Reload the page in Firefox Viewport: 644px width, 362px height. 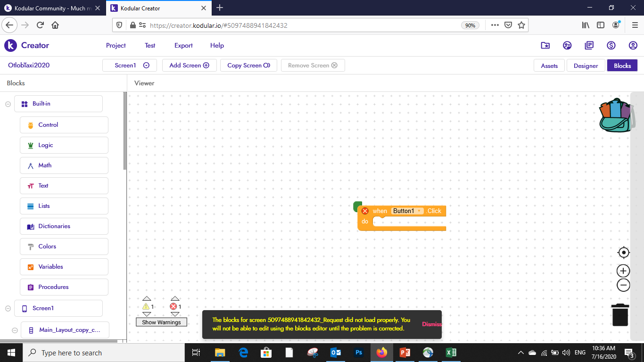[x=40, y=25]
